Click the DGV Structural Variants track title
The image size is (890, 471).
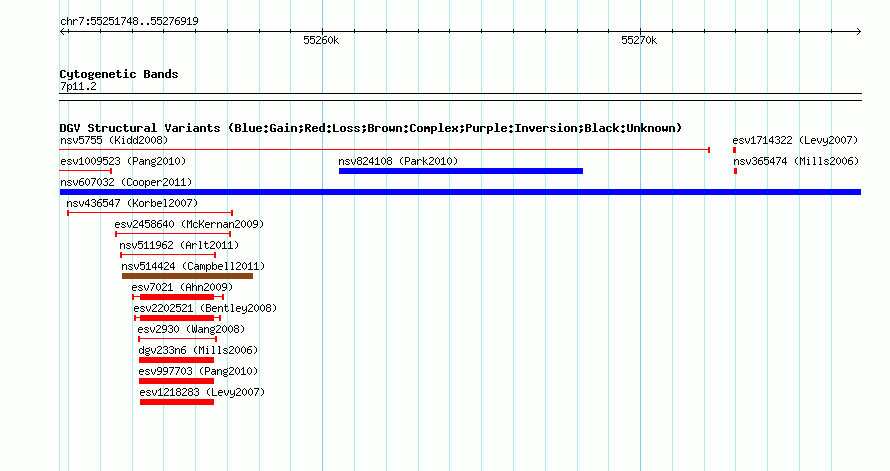click(371, 128)
